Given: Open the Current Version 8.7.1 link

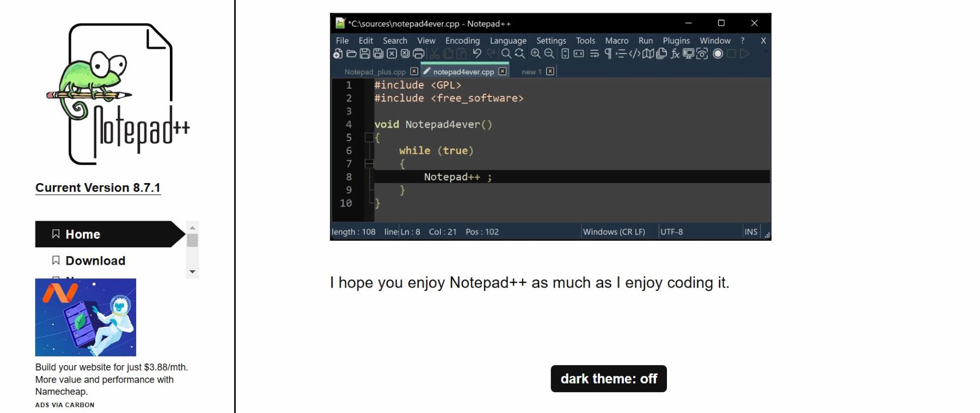Looking at the screenshot, I should click(x=98, y=188).
